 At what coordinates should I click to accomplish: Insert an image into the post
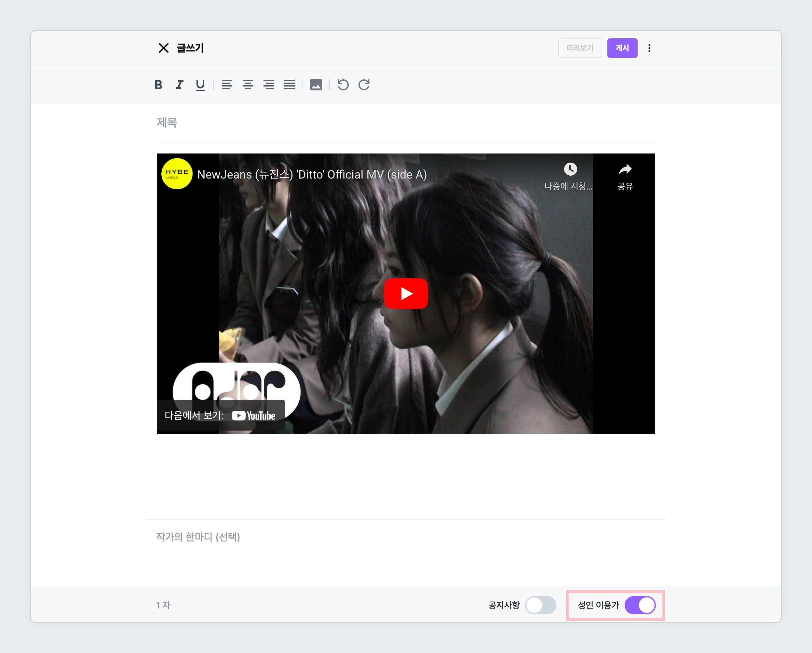(316, 85)
